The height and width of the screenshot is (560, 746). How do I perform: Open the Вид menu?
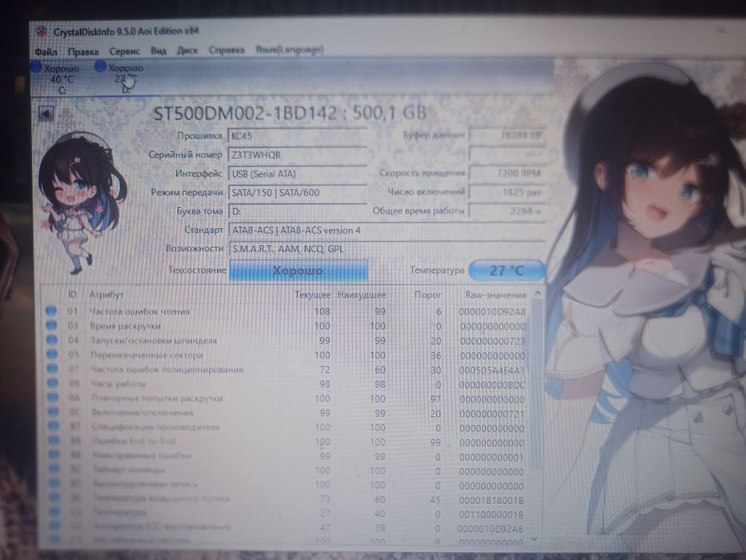158,50
